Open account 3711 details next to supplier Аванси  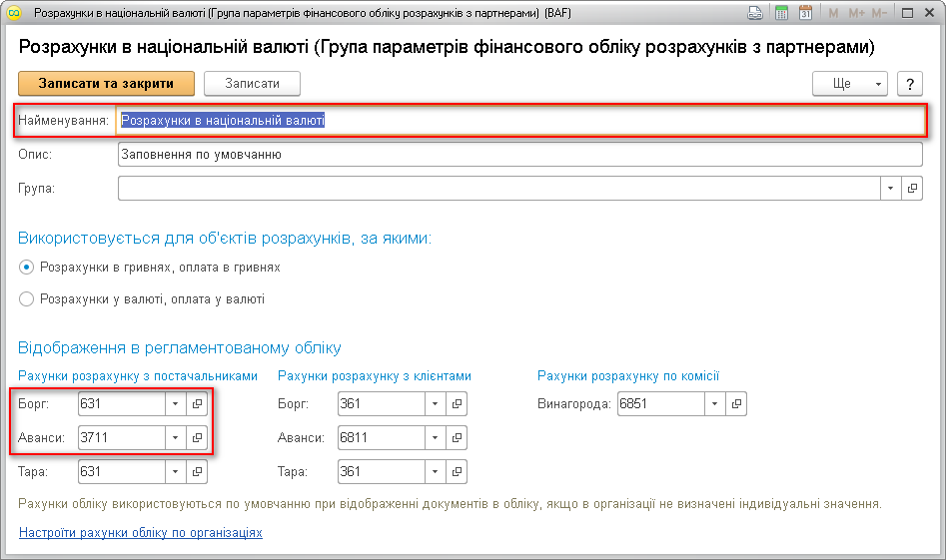197,438
